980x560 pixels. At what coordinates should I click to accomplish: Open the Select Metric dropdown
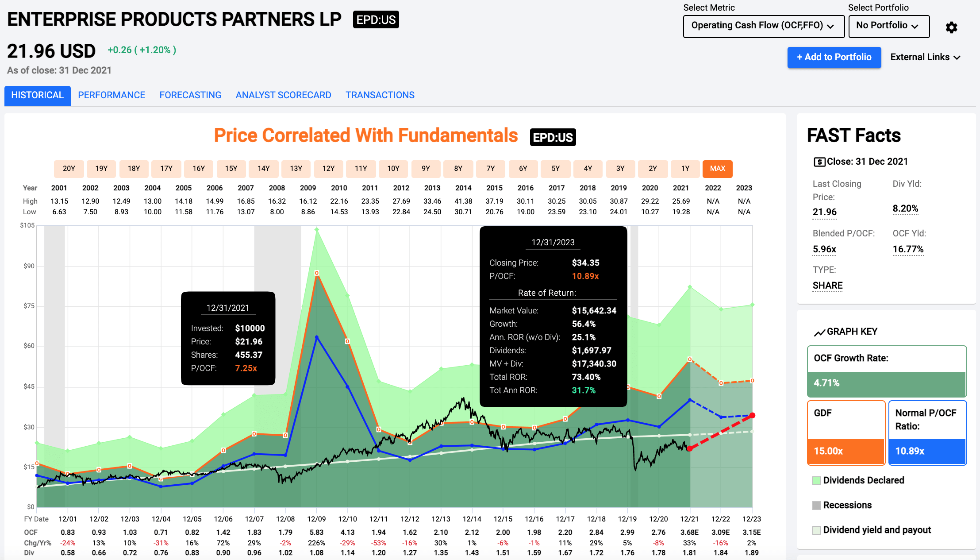[764, 26]
